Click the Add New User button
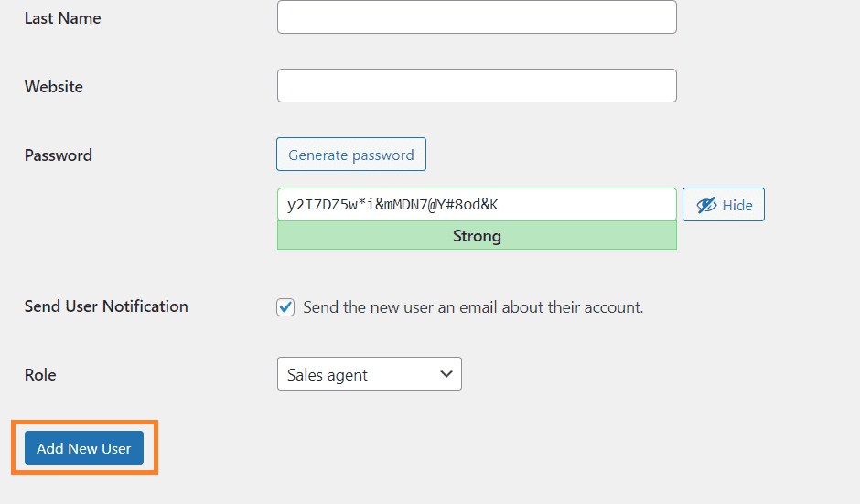 pyautogui.click(x=84, y=447)
